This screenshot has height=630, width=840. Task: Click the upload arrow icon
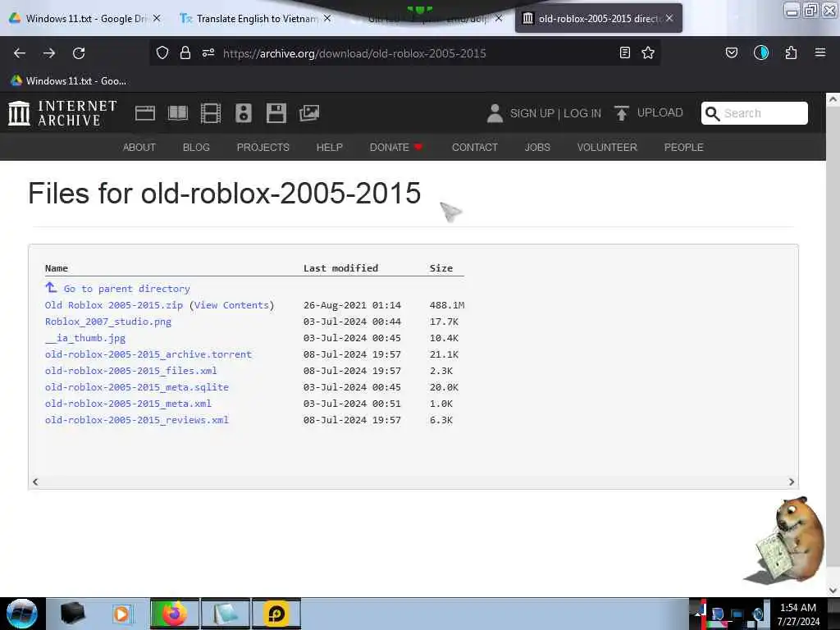(622, 113)
